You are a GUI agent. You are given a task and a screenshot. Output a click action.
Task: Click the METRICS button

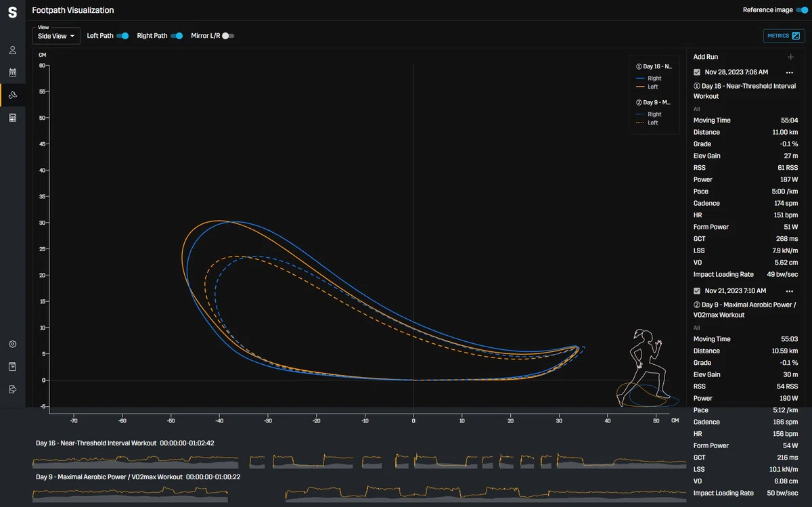click(x=784, y=36)
